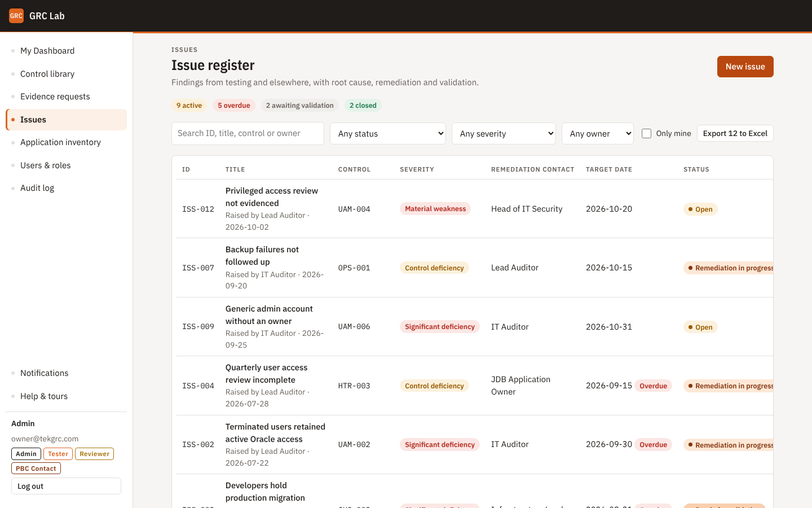Open the Any owner dropdown
Viewport: 812px width, 508px height.
pyautogui.click(x=598, y=134)
